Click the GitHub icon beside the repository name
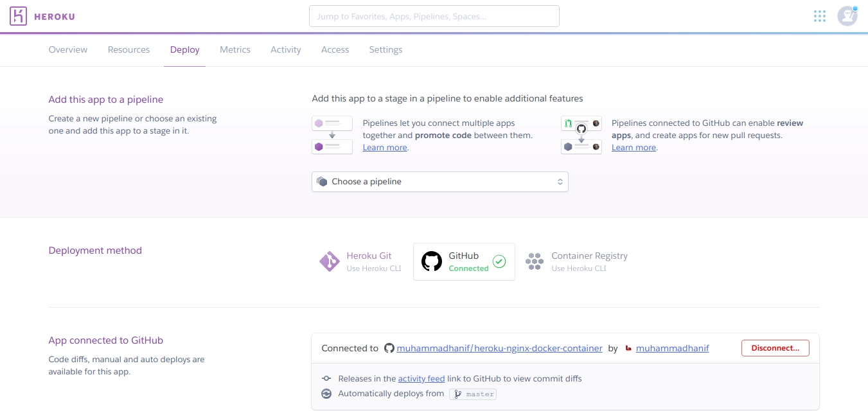The height and width of the screenshot is (411, 868). pyautogui.click(x=389, y=348)
